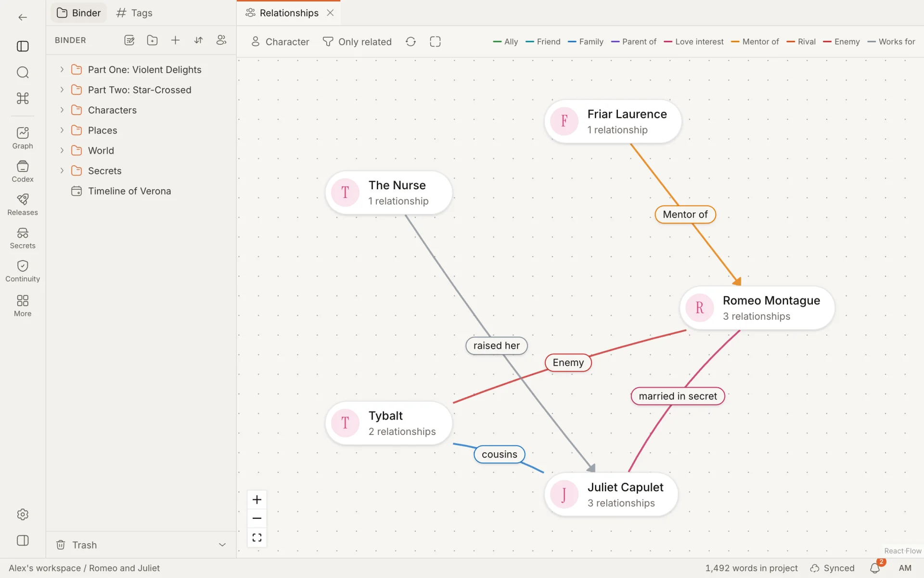Open the search icon in sidebar
Screen dimensions: 924x578
click(23, 72)
